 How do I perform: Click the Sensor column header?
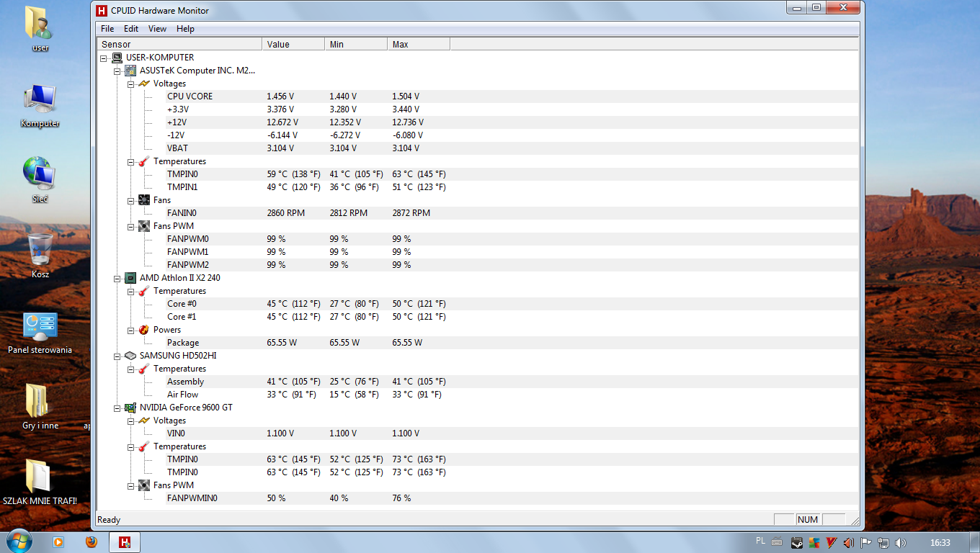coord(179,45)
